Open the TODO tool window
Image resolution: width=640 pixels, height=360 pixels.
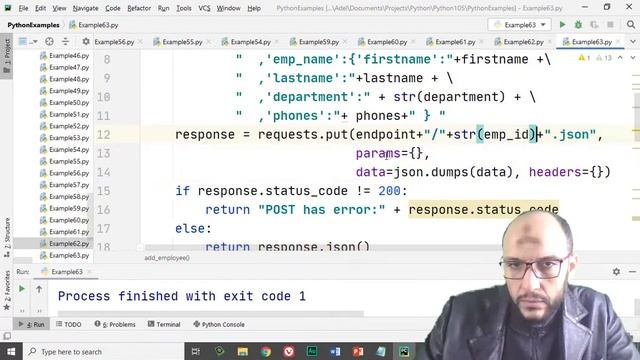(69, 324)
